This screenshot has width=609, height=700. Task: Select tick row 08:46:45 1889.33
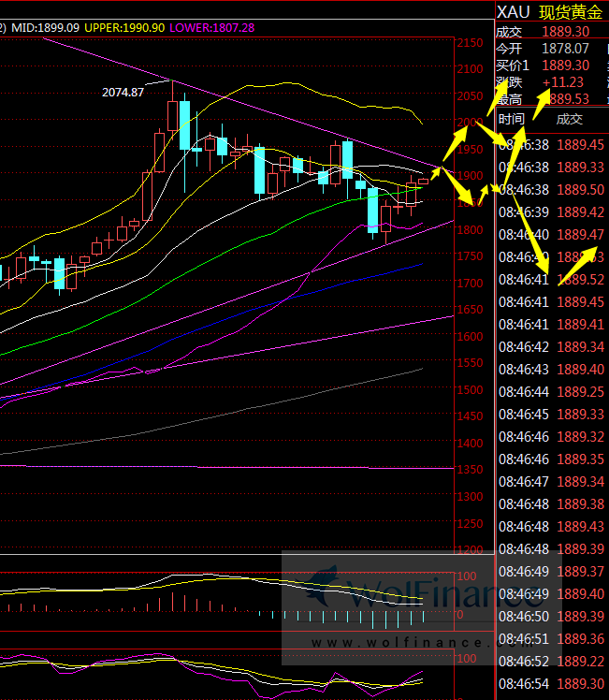[x=551, y=415]
